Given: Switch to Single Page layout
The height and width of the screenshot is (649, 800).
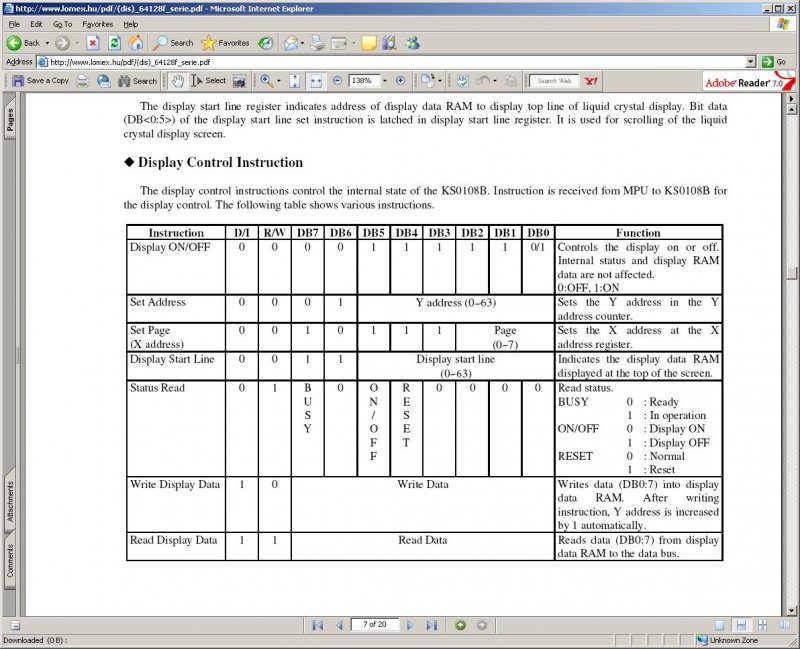Looking at the screenshot, I should [720, 625].
